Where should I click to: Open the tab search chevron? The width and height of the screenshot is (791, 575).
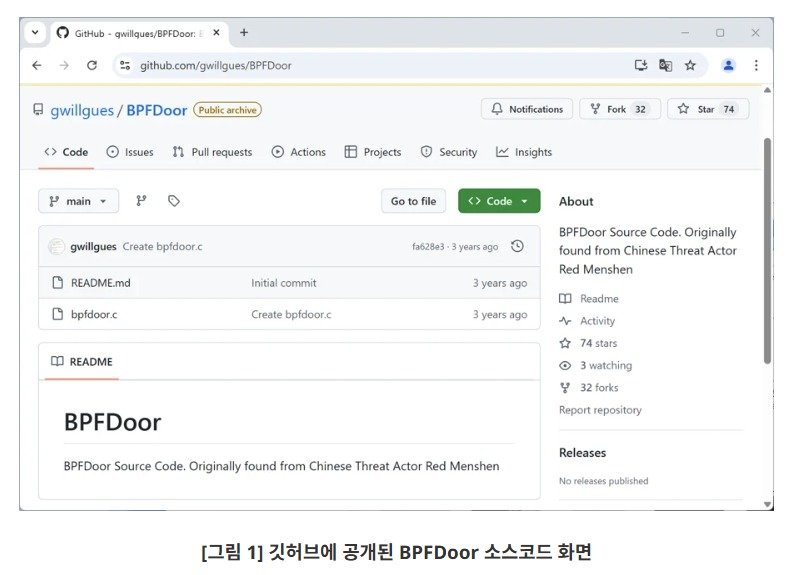coord(35,33)
